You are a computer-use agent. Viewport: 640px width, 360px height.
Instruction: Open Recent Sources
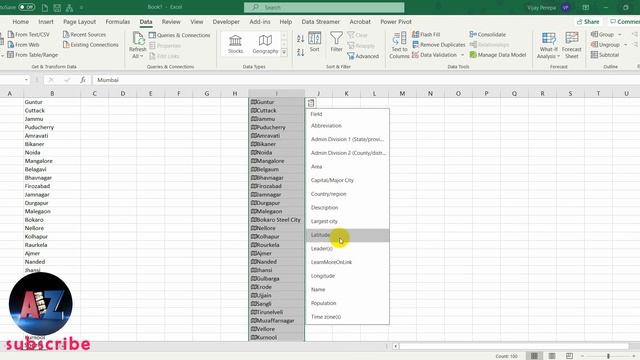coord(84,35)
